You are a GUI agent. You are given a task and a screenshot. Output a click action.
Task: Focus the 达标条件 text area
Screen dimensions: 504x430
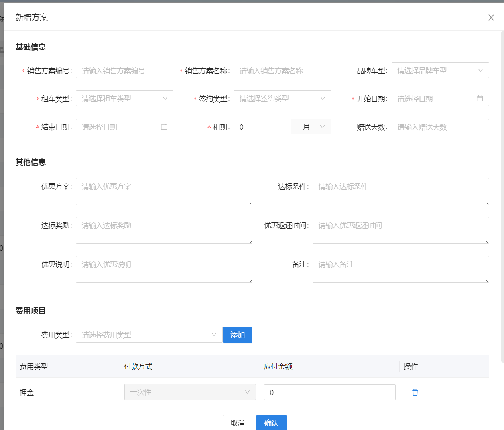[x=400, y=191]
